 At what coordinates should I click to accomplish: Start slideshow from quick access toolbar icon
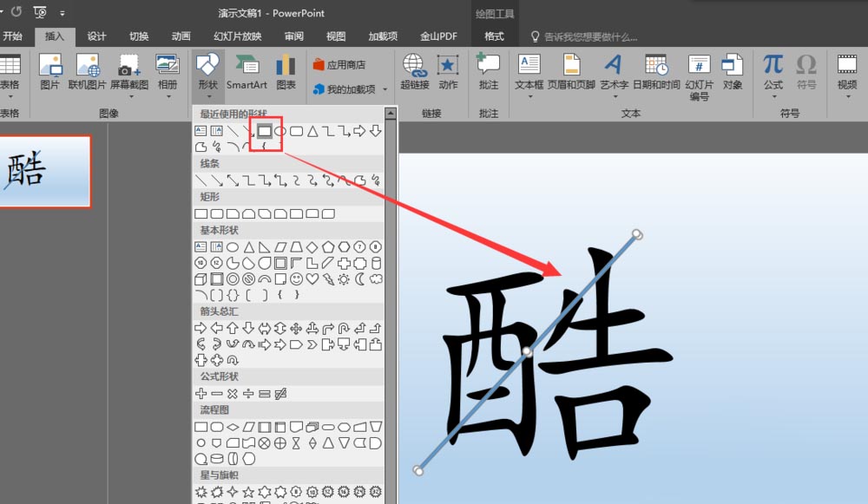click(40, 11)
